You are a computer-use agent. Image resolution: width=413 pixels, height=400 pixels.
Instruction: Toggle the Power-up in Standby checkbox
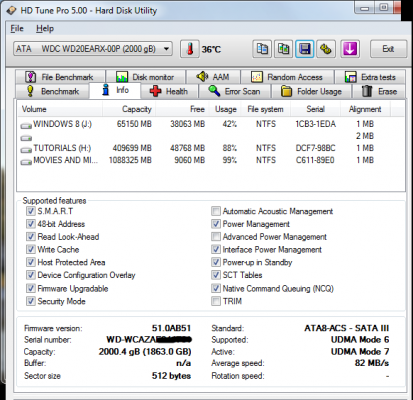click(x=216, y=262)
